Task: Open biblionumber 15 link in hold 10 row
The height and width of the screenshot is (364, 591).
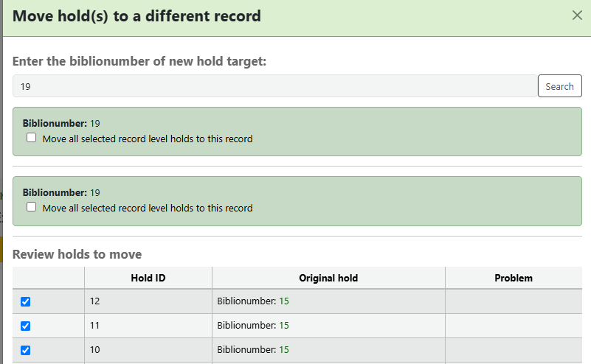Action: coord(283,350)
